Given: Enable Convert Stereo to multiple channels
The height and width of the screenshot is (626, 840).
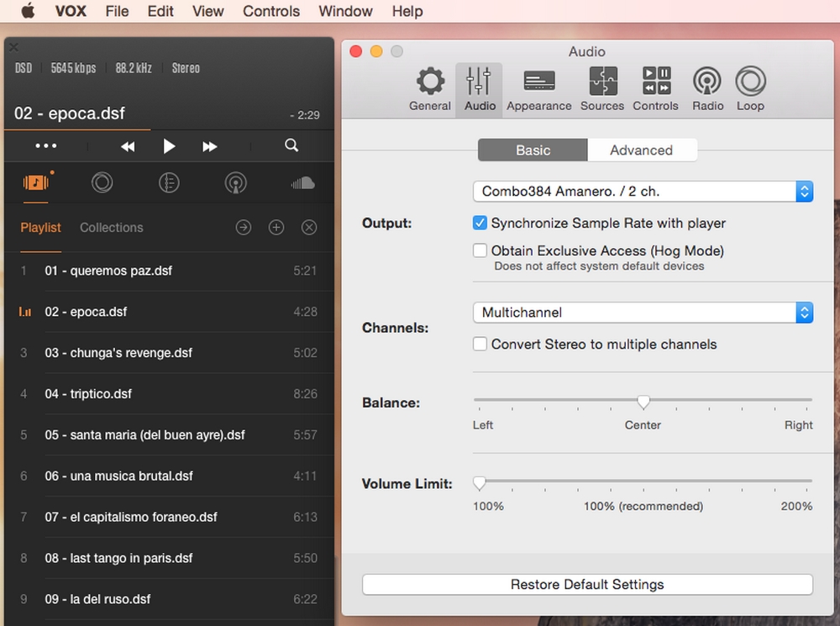Looking at the screenshot, I should click(x=480, y=344).
